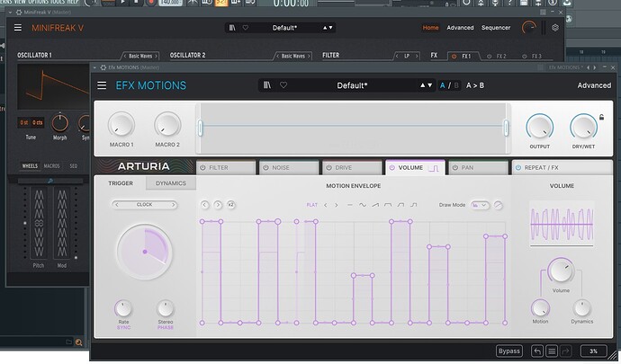Open EFX Motions Advanced panel
621x364 pixels.
[x=594, y=85]
